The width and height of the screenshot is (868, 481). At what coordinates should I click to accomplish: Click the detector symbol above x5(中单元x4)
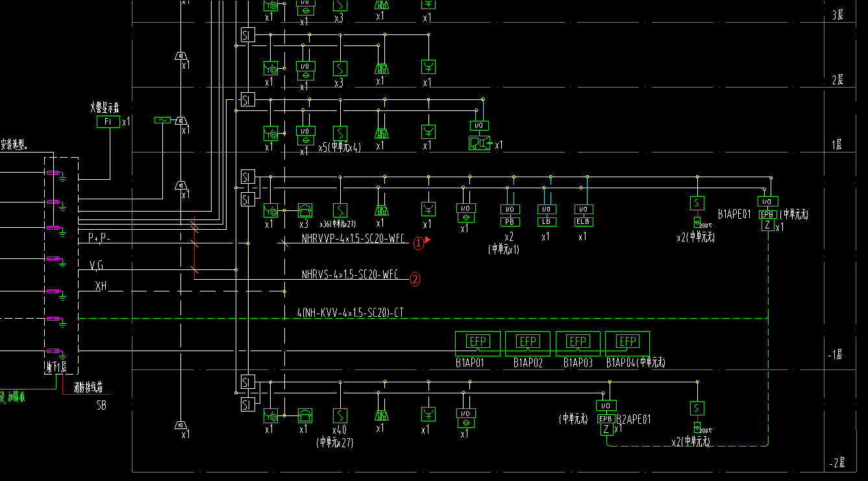point(341,133)
